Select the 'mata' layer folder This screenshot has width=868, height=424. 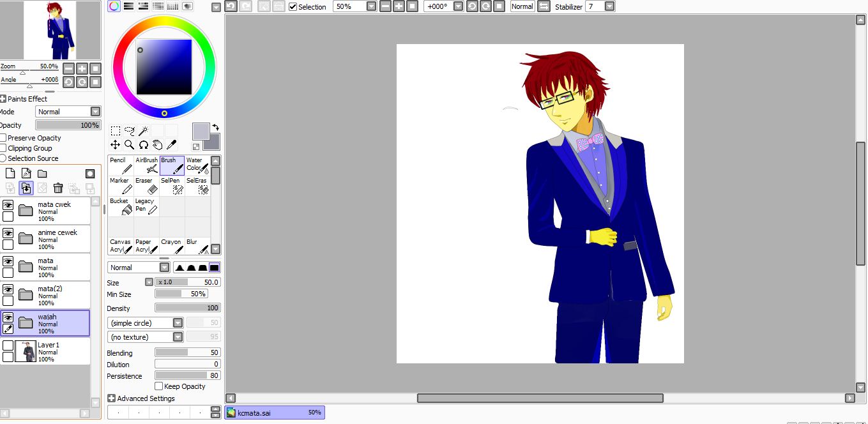click(x=45, y=268)
